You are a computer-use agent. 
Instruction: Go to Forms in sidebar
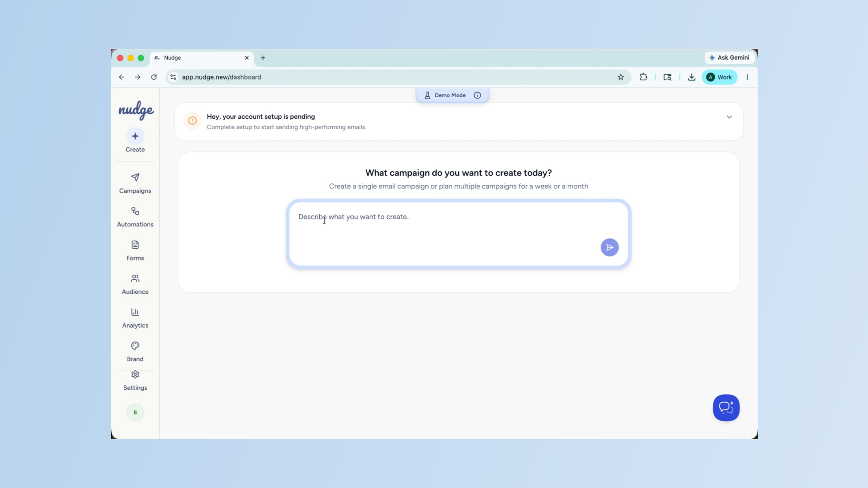[135, 250]
